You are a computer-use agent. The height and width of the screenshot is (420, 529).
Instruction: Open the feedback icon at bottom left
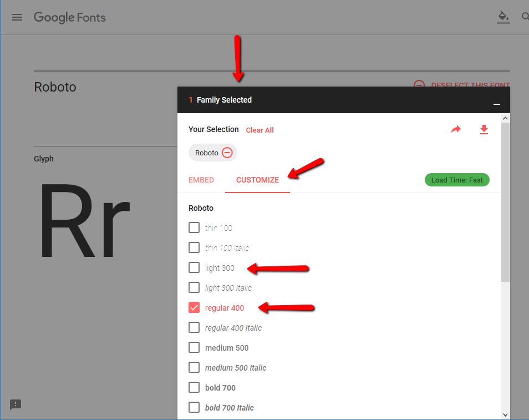(16, 404)
